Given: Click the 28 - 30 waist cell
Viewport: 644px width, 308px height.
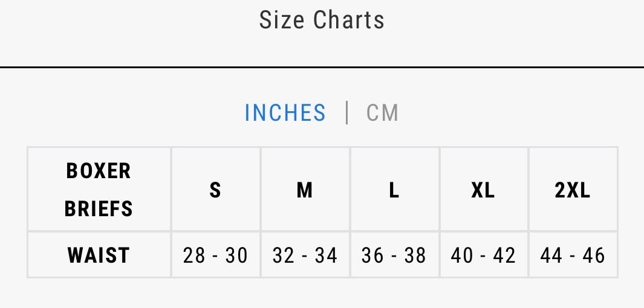Looking at the screenshot, I should pyautogui.click(x=216, y=255).
